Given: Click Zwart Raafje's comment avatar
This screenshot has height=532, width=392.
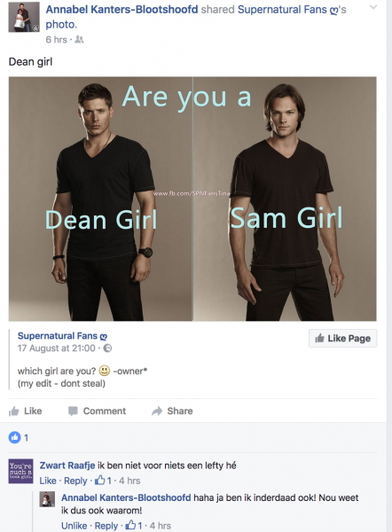Looking at the screenshot, I should [x=20, y=472].
